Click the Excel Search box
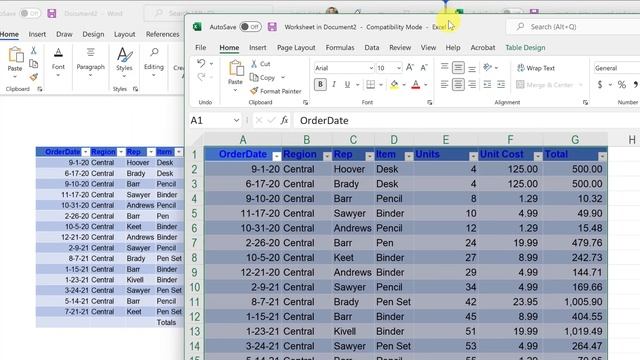640x360 pixels. [573, 27]
